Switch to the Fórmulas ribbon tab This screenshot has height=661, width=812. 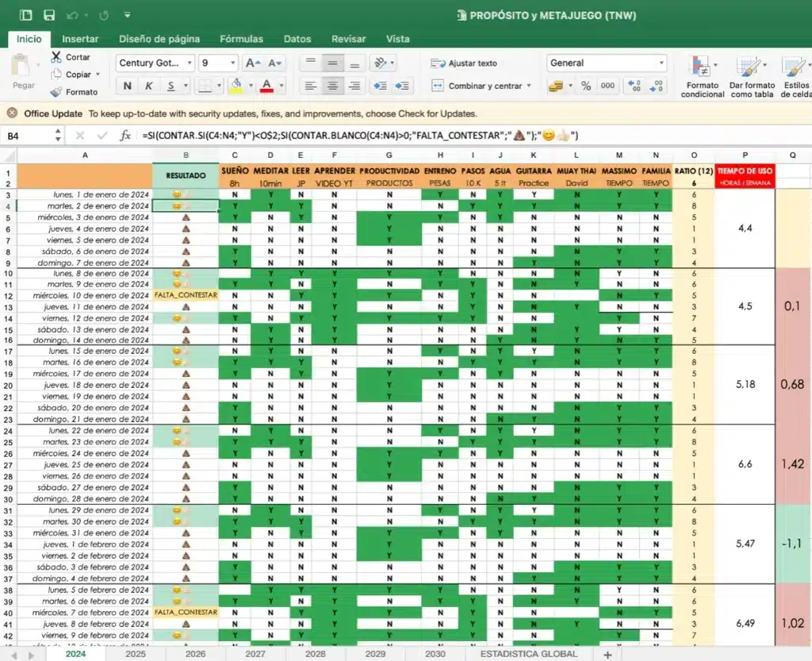[x=241, y=39]
